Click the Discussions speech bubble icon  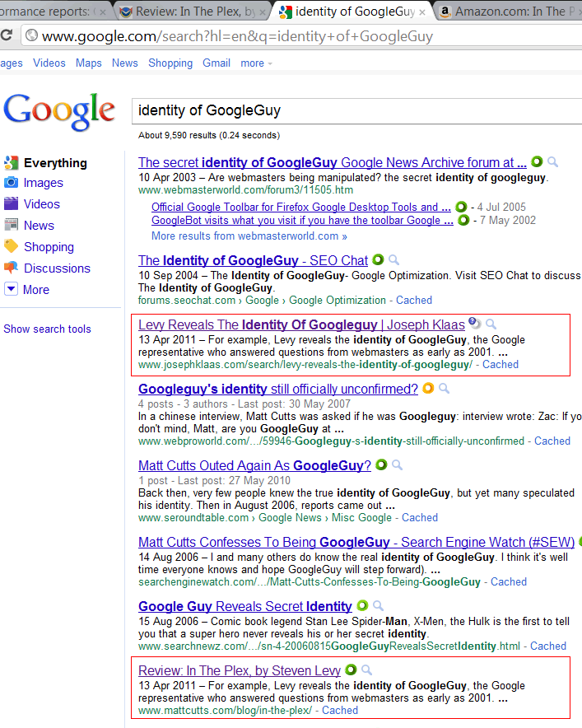pyautogui.click(x=12, y=268)
